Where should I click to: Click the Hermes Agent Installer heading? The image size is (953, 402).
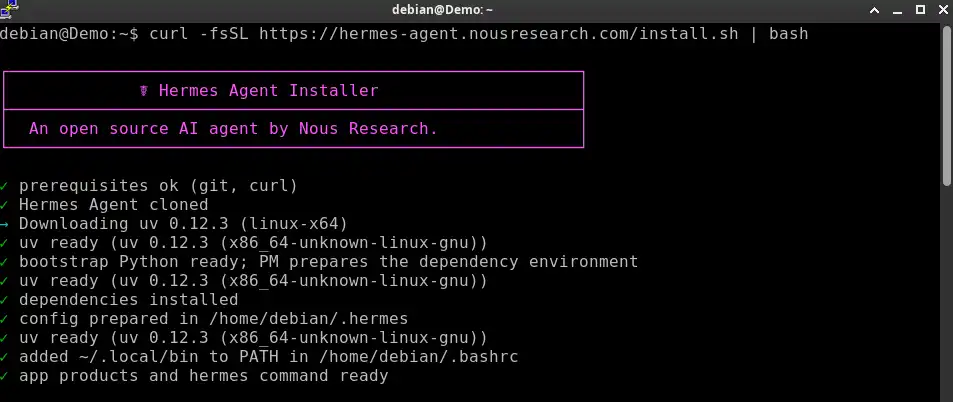(x=268, y=91)
